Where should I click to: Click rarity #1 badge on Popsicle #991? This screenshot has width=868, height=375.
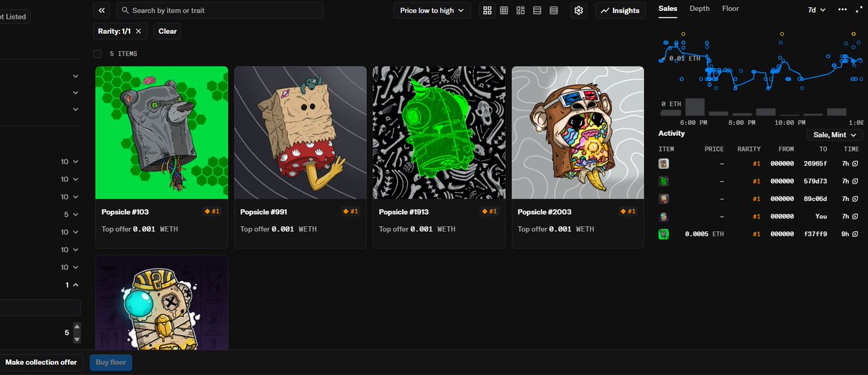351,212
